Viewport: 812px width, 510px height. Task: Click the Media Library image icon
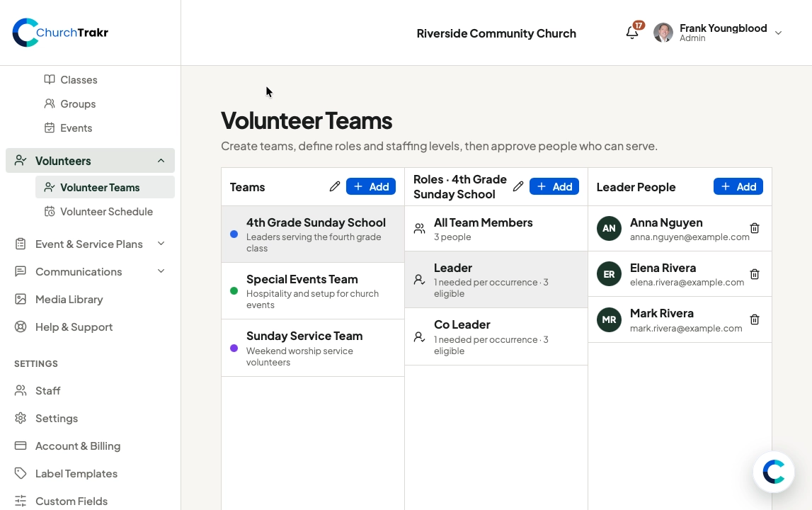tap(21, 299)
